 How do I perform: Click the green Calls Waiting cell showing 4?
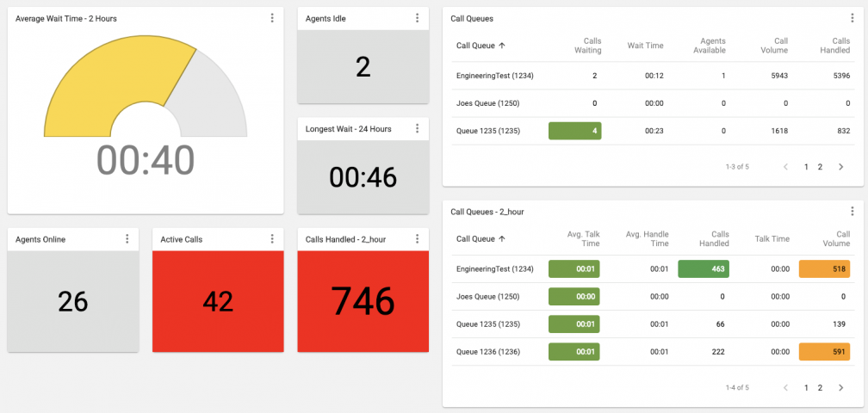pyautogui.click(x=575, y=131)
